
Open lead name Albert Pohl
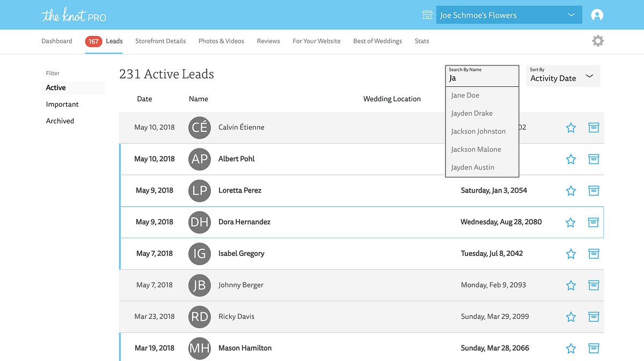point(236,159)
